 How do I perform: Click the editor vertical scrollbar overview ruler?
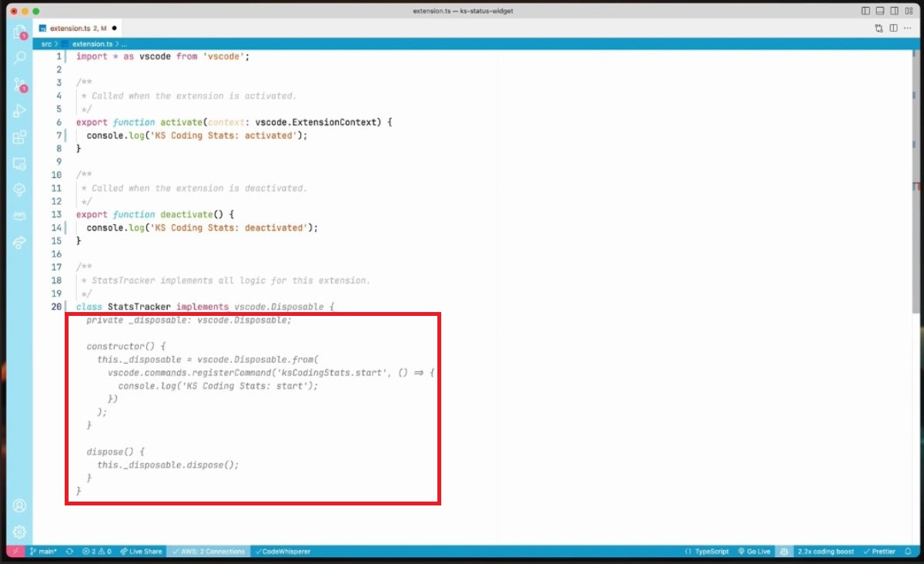(916, 231)
